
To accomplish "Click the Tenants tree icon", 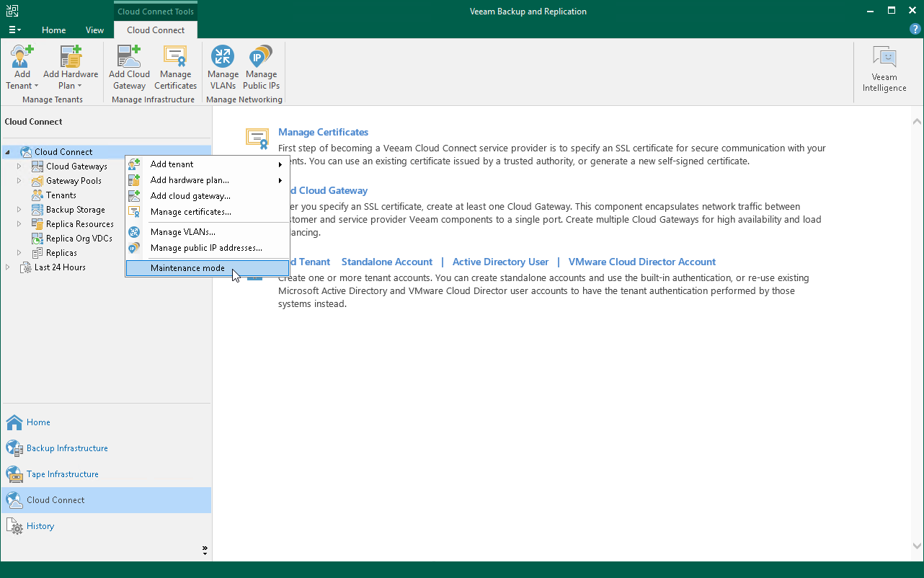I will pyautogui.click(x=37, y=195).
